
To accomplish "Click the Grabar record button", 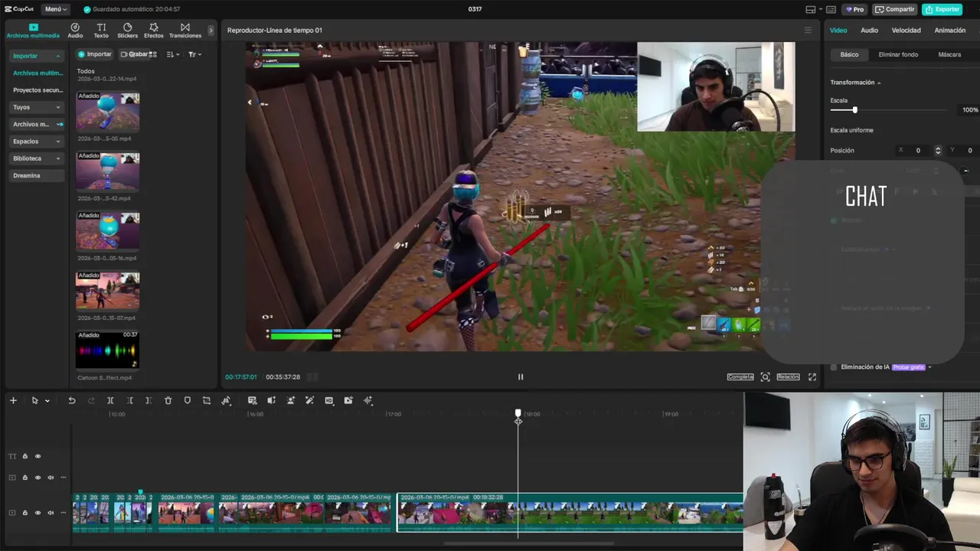I will pyautogui.click(x=134, y=54).
